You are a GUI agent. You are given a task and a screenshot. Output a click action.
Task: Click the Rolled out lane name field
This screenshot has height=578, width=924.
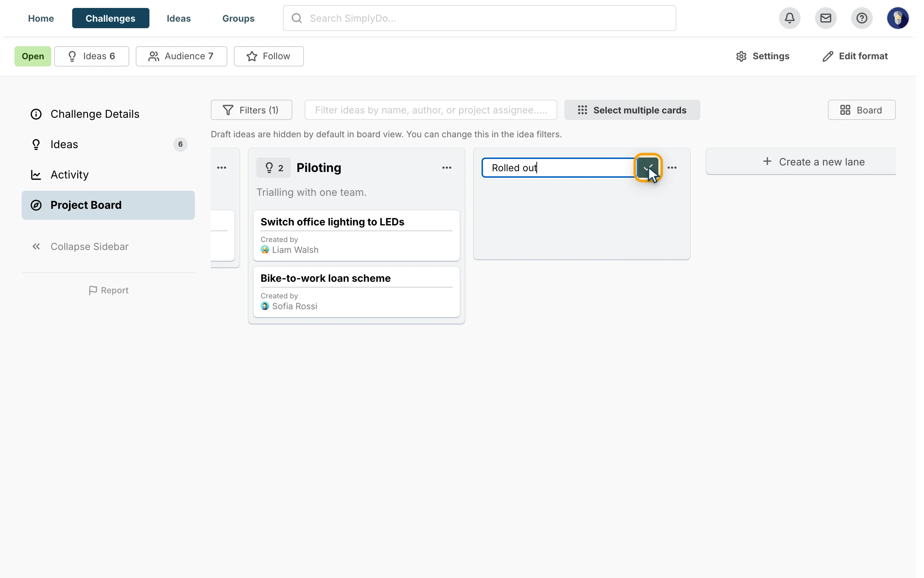click(559, 167)
